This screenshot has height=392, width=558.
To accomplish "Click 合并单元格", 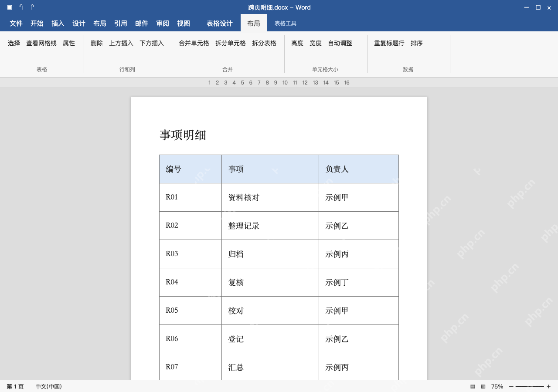I will [194, 43].
